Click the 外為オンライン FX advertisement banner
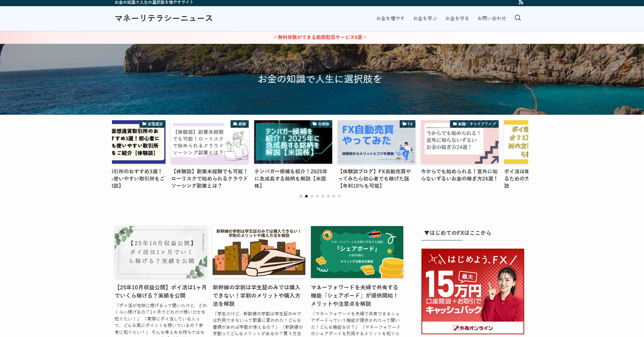Screen dimensions: 644x337 472,291
